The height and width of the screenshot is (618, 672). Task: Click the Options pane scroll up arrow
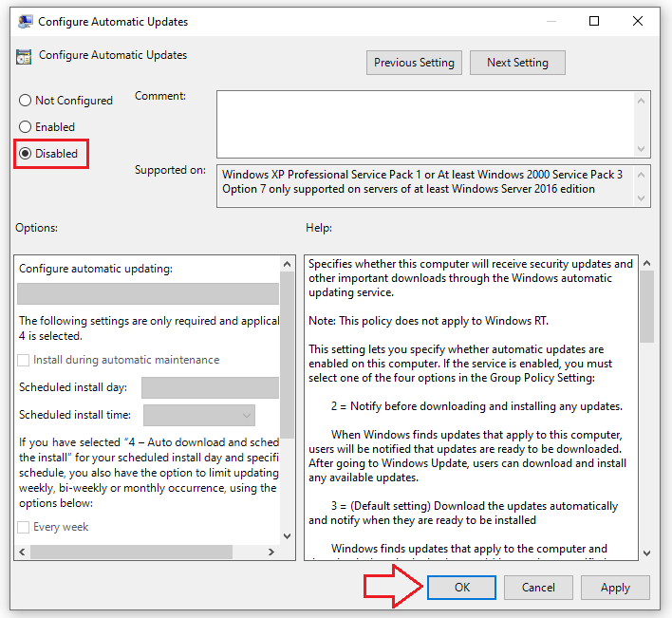(x=288, y=264)
